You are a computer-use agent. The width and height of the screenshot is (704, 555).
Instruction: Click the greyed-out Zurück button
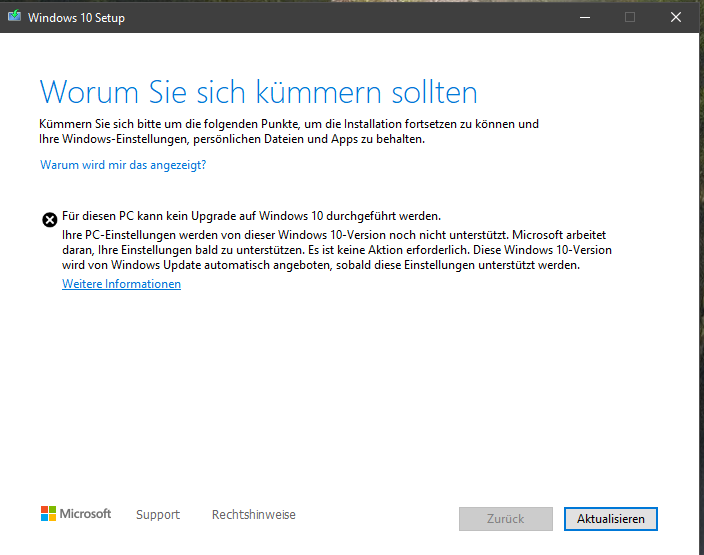[x=506, y=519]
